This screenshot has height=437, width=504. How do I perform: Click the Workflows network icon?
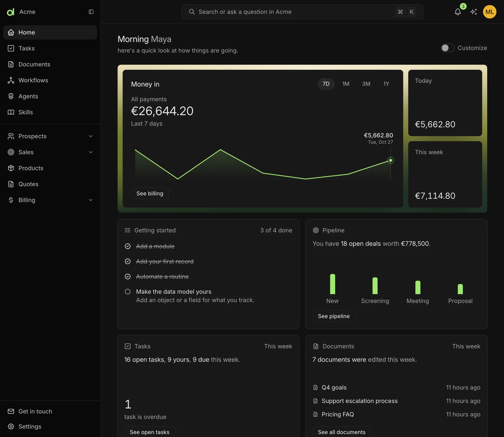tap(11, 80)
